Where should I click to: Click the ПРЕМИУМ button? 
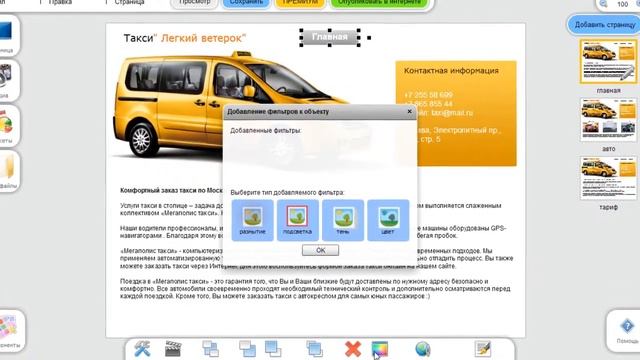300,3
